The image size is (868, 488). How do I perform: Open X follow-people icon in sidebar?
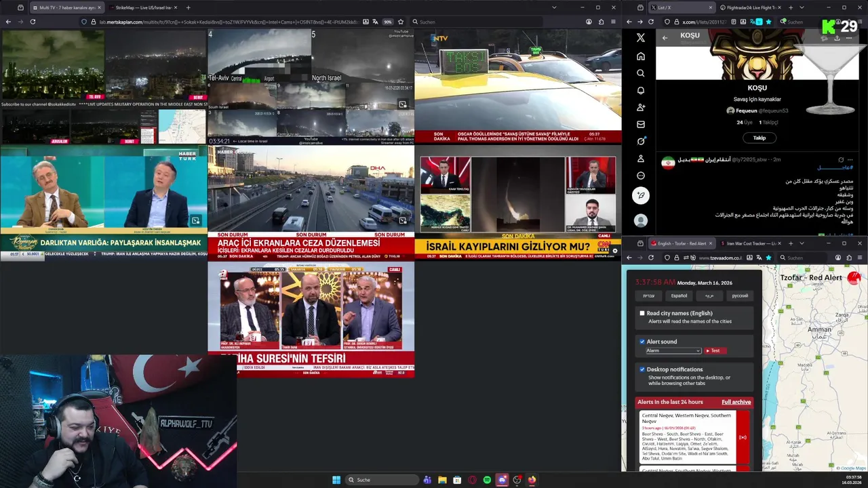[x=640, y=107]
